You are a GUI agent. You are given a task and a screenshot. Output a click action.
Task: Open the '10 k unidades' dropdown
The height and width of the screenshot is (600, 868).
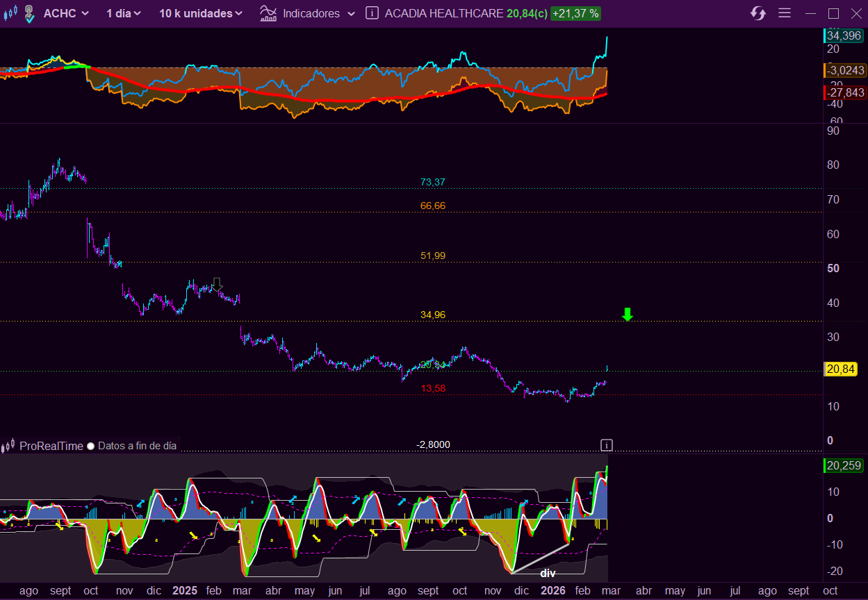(x=200, y=13)
